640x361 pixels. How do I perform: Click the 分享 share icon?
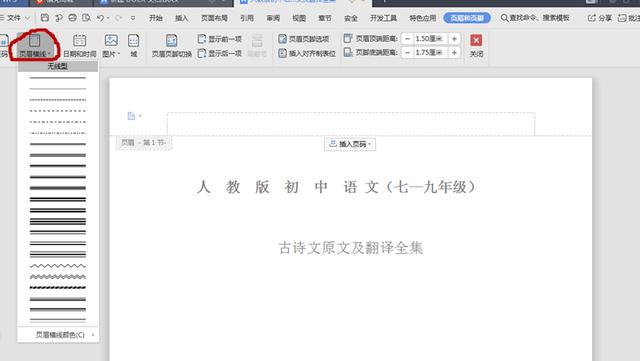click(x=591, y=18)
